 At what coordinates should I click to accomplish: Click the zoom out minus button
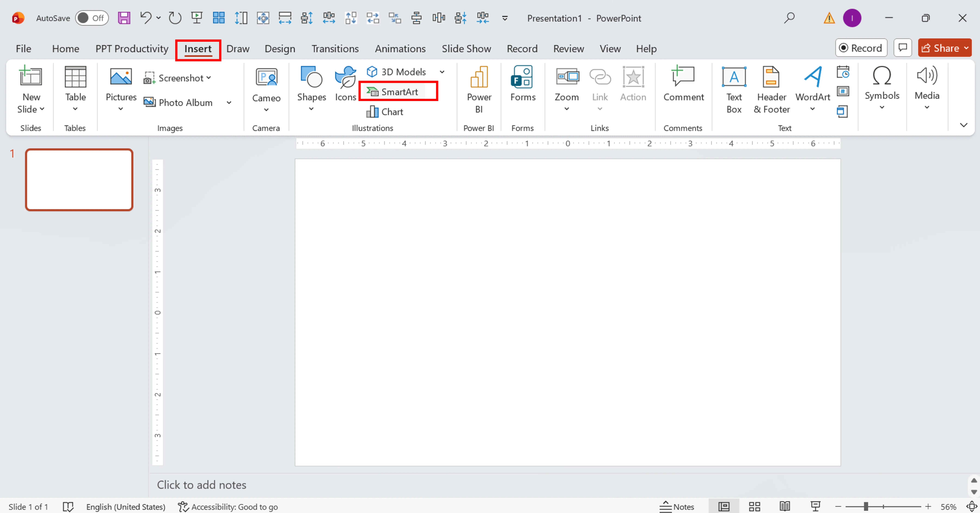838,506
